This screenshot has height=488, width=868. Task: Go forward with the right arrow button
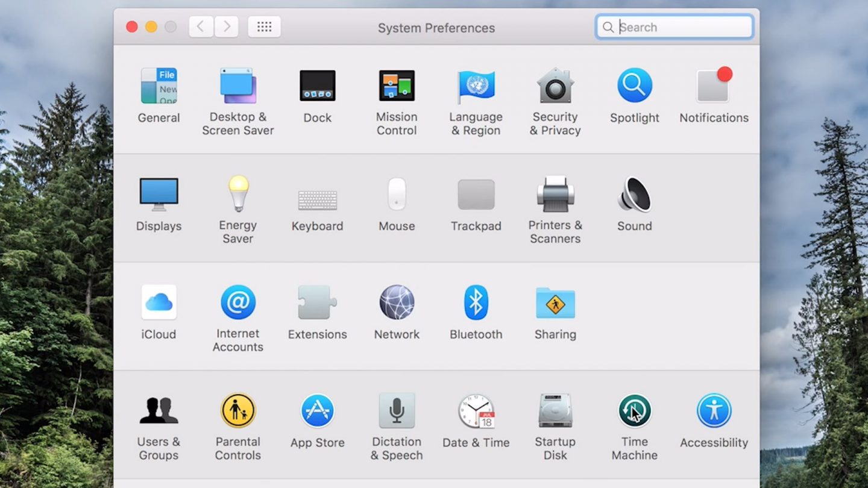[x=227, y=27]
